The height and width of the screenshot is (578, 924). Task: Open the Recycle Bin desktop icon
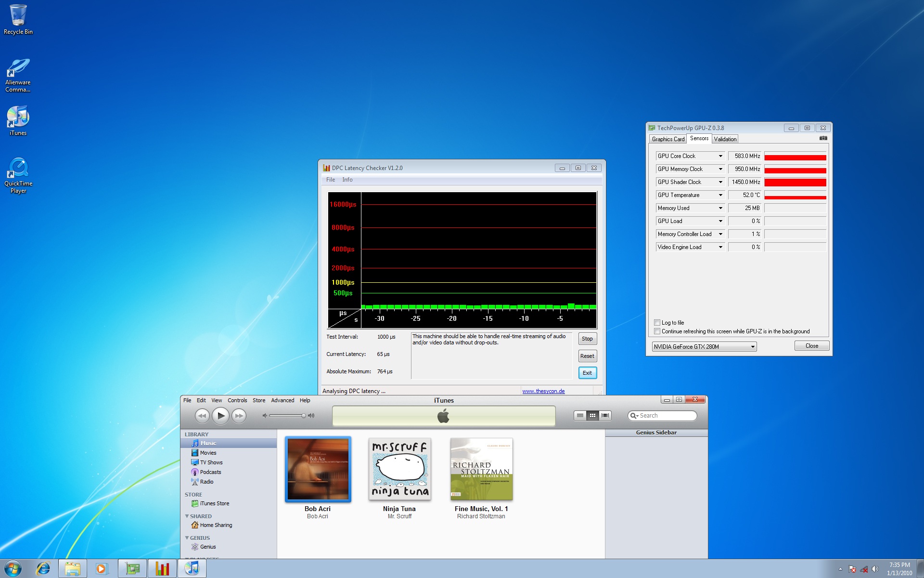coord(18,19)
